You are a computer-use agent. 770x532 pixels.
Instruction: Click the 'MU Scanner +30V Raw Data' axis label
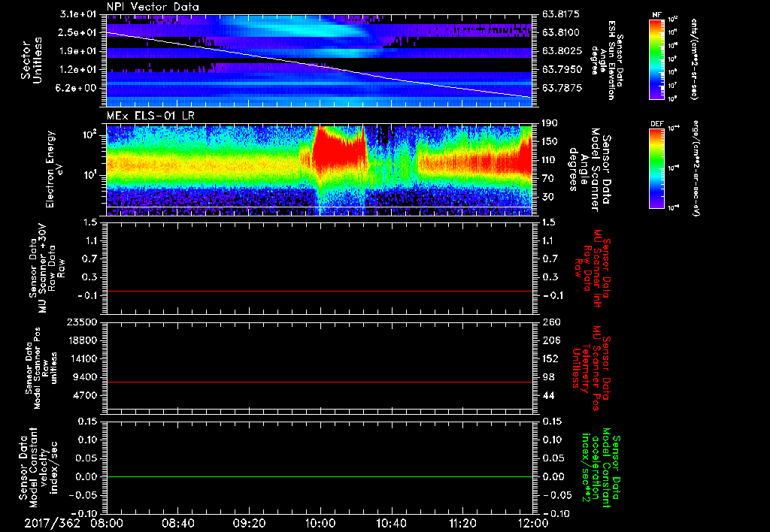pyautogui.click(x=46, y=268)
